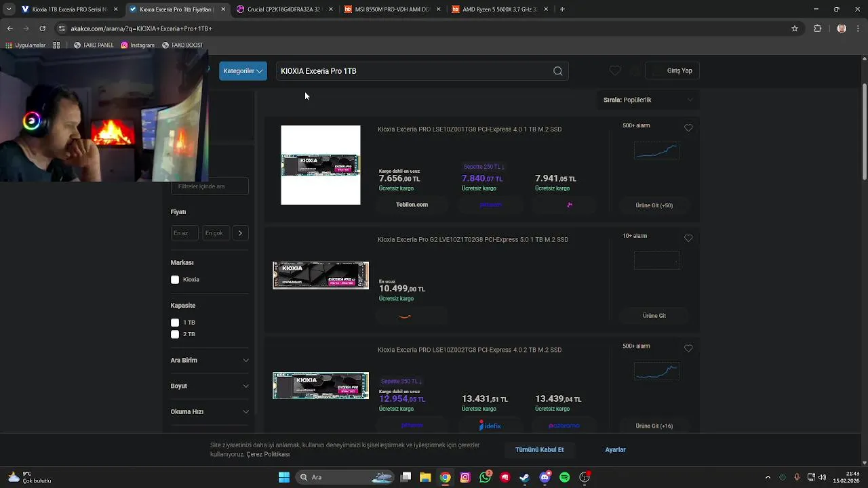Open Discord from the taskbar
The width and height of the screenshot is (868, 488).
point(545,477)
